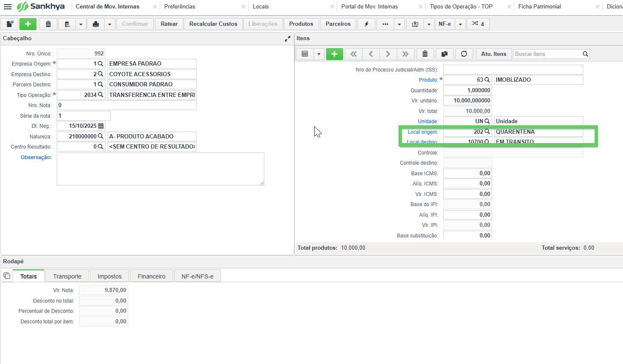
Task: Click the Produtos button
Action: 301,24
